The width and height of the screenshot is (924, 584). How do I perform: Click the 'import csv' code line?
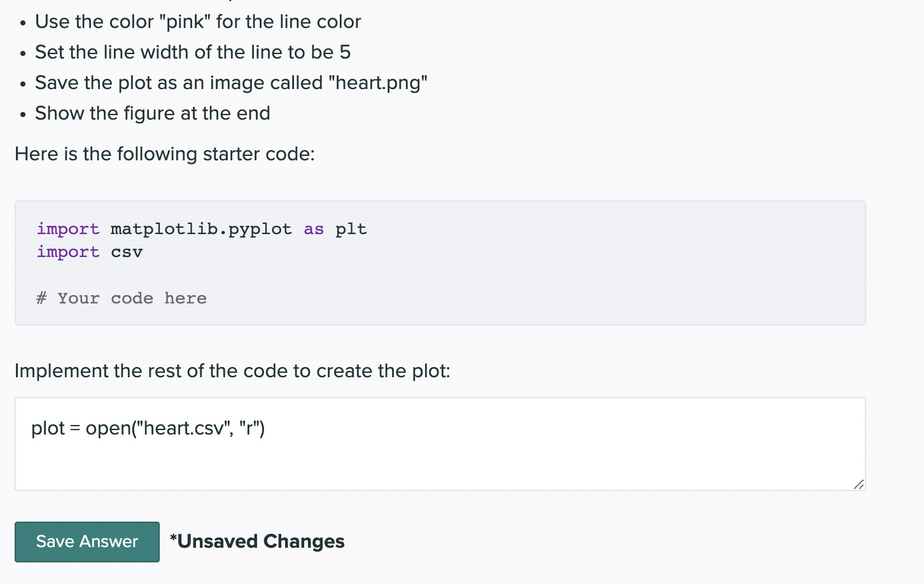tap(90, 252)
